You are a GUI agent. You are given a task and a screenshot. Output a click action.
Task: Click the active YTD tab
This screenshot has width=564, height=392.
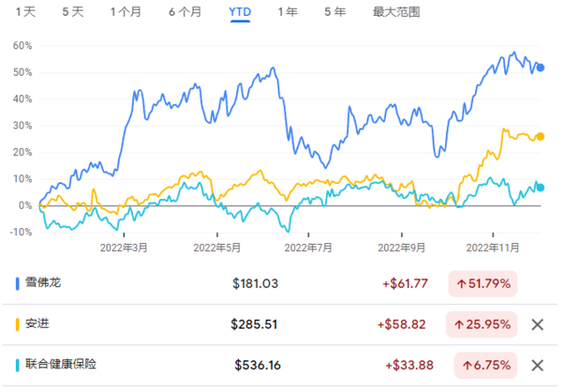[240, 12]
